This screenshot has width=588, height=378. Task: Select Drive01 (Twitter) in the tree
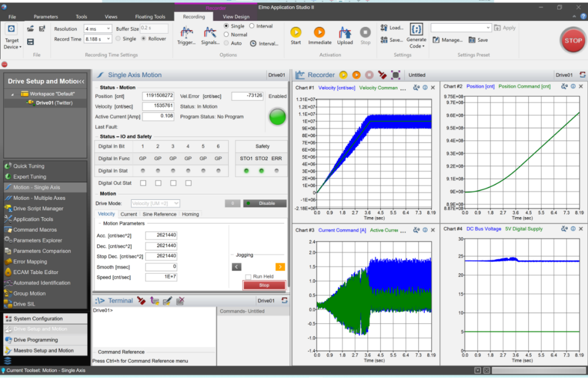tap(54, 103)
